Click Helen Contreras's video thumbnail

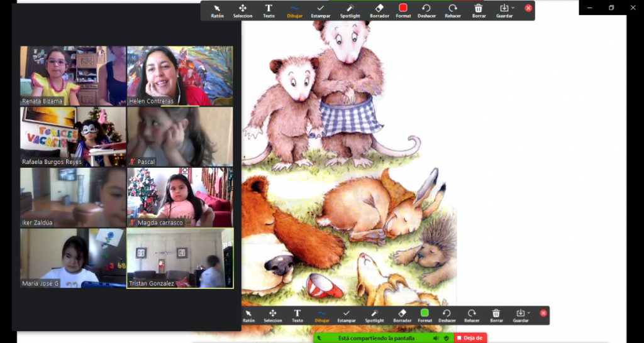(180, 75)
